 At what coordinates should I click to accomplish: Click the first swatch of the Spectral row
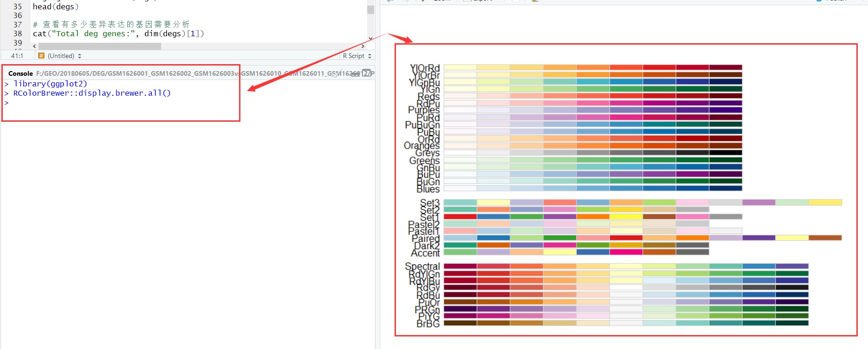coord(460,266)
